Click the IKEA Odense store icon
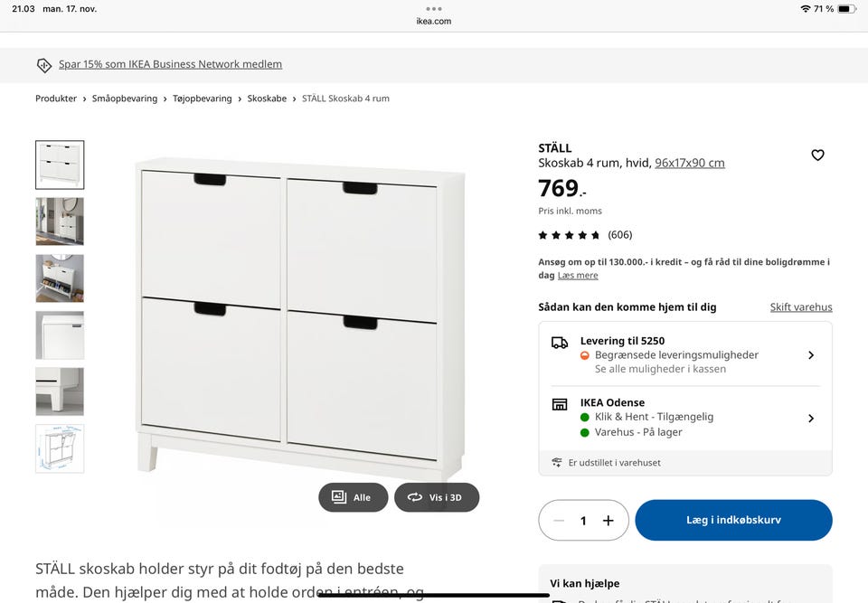Viewport: 868px width, 603px height. pyautogui.click(x=560, y=404)
